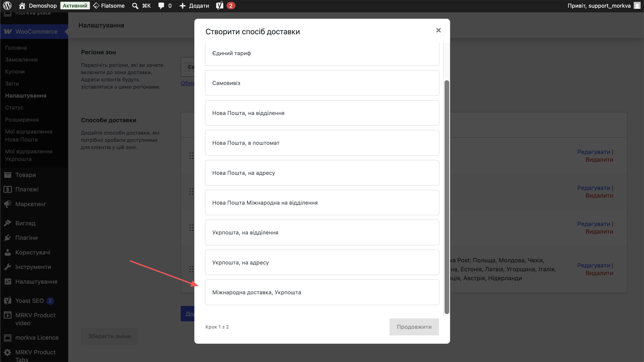Open Звіти submenu item
Screen dimensions: 644x362
point(12,83)
